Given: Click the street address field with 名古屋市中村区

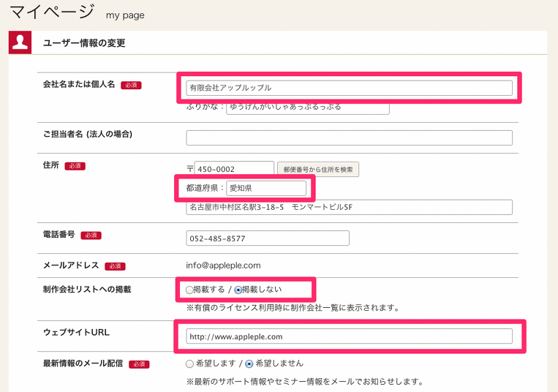Looking at the screenshot, I should pyautogui.click(x=349, y=207).
